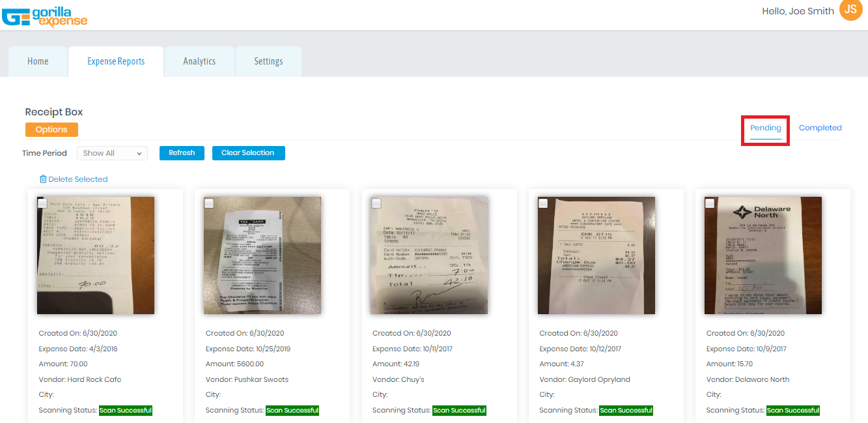868x423 pixels.
Task: Click the trash icon beside Delete Selected
Action: click(43, 179)
